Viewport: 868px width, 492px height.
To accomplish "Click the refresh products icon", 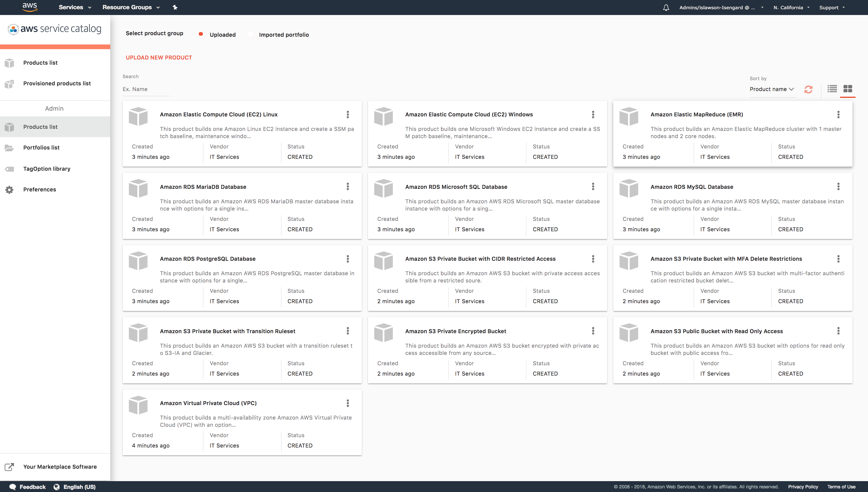I will pyautogui.click(x=808, y=89).
